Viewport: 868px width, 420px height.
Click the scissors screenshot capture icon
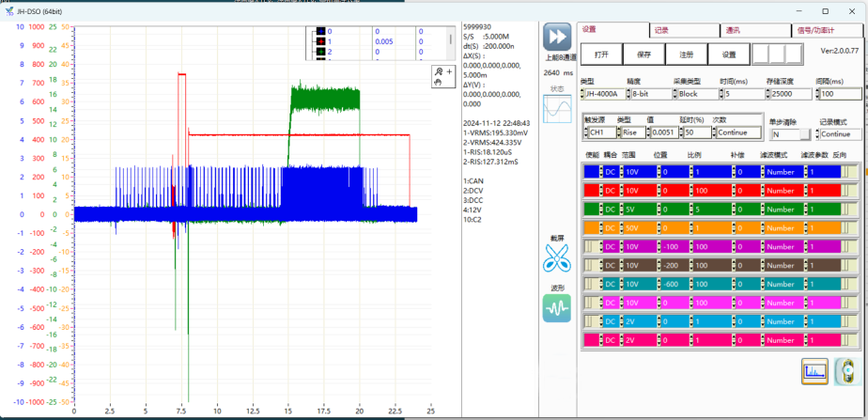coord(557,257)
